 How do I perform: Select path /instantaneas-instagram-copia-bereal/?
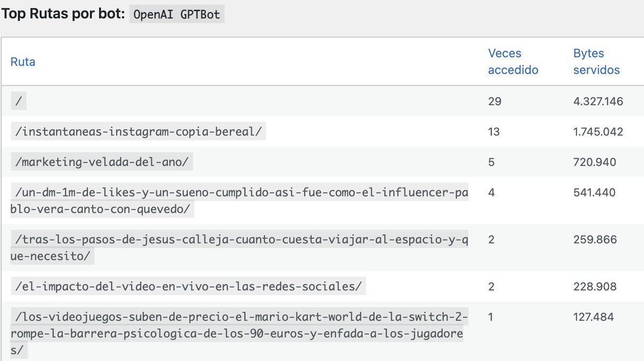[x=138, y=132]
